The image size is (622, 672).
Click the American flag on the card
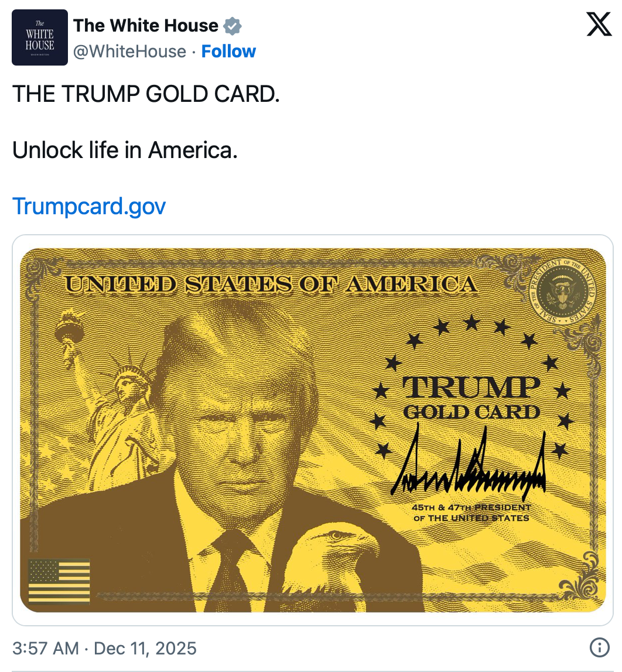(x=59, y=581)
